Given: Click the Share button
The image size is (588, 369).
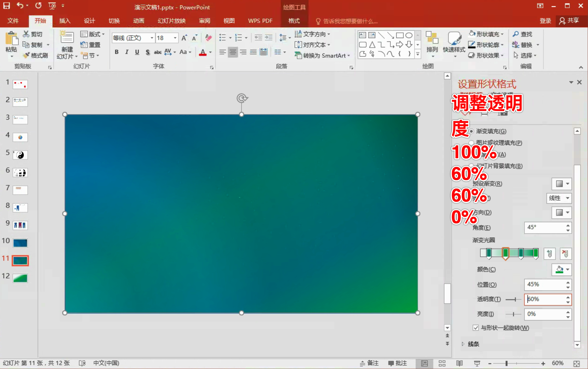Looking at the screenshot, I should click(569, 21).
